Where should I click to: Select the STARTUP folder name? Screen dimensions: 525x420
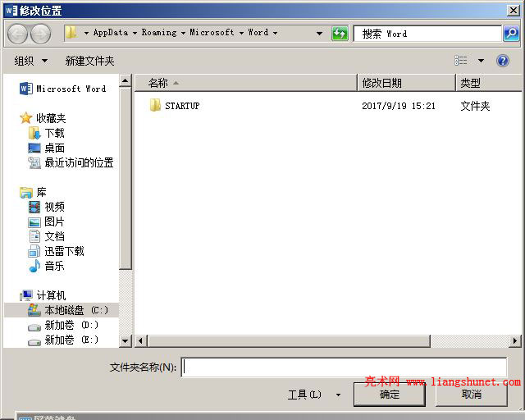pos(182,106)
